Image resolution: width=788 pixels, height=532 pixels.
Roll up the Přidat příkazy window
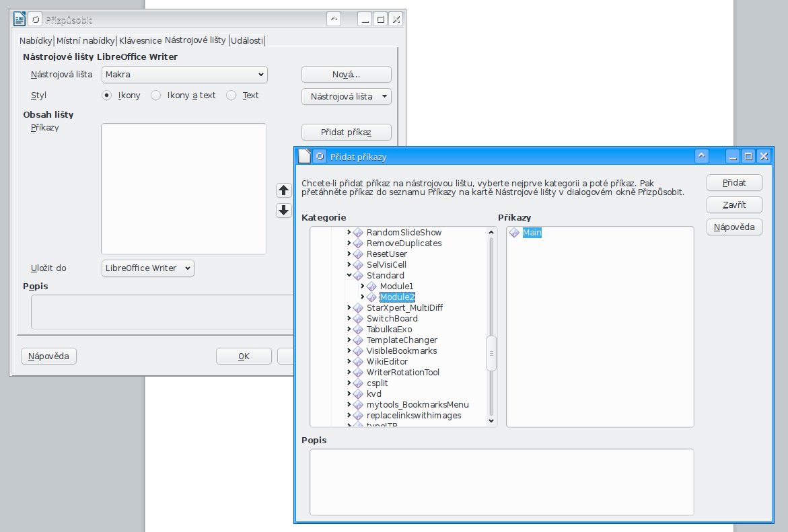702,156
